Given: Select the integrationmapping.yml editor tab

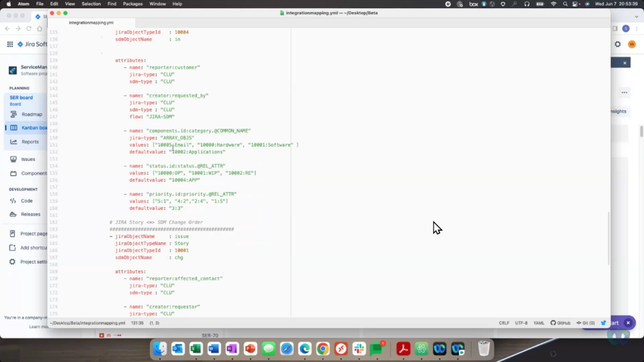Looking at the screenshot, I should click(91, 23).
